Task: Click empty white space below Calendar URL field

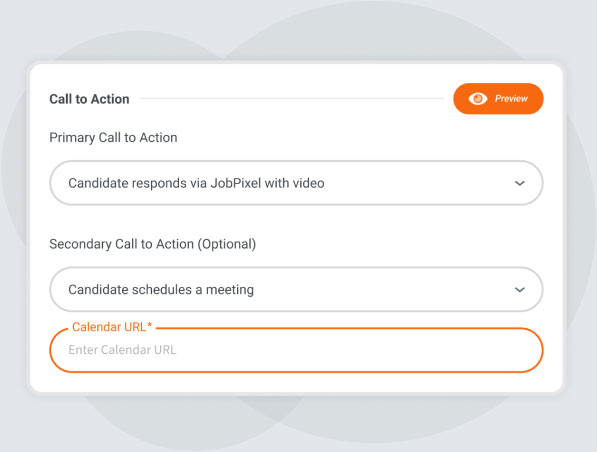Action: (296, 382)
